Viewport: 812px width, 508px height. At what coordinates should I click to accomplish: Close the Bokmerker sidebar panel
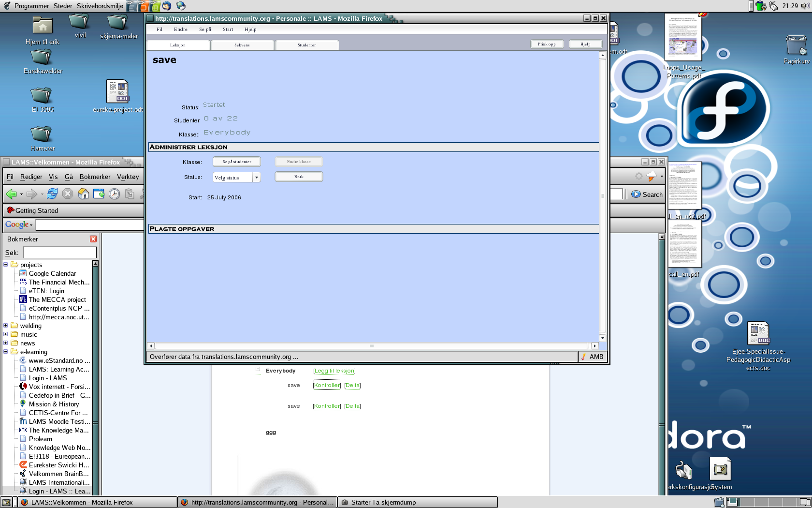(x=93, y=239)
